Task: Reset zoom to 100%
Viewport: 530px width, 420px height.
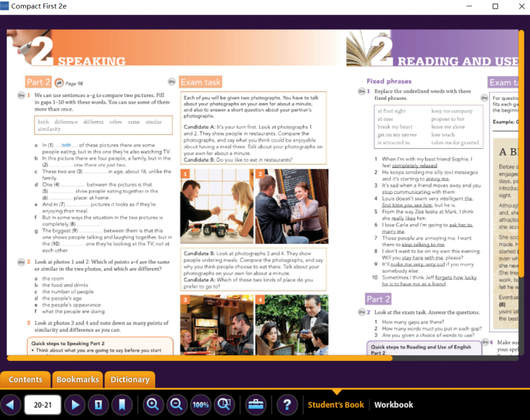Action: 201,405
